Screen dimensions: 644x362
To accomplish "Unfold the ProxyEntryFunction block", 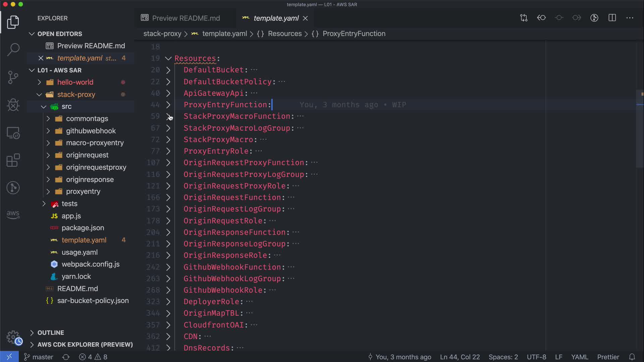I will point(168,105).
